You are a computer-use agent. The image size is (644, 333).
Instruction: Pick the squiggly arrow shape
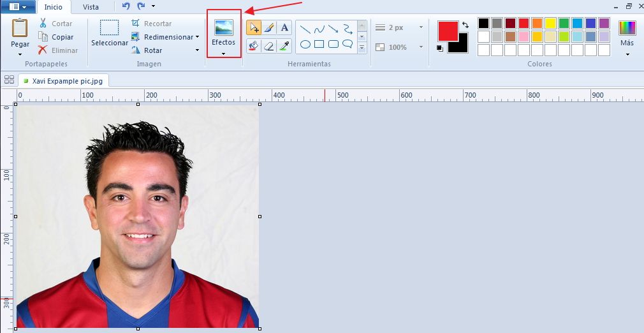tap(348, 29)
